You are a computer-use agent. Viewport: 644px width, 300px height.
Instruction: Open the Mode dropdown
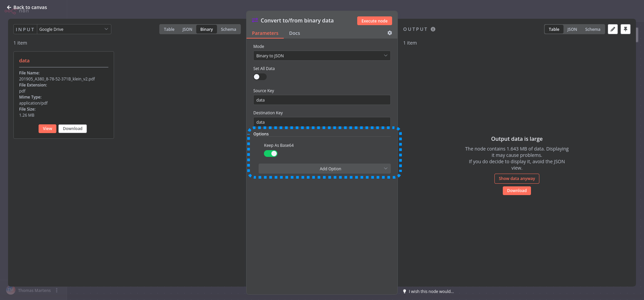321,56
